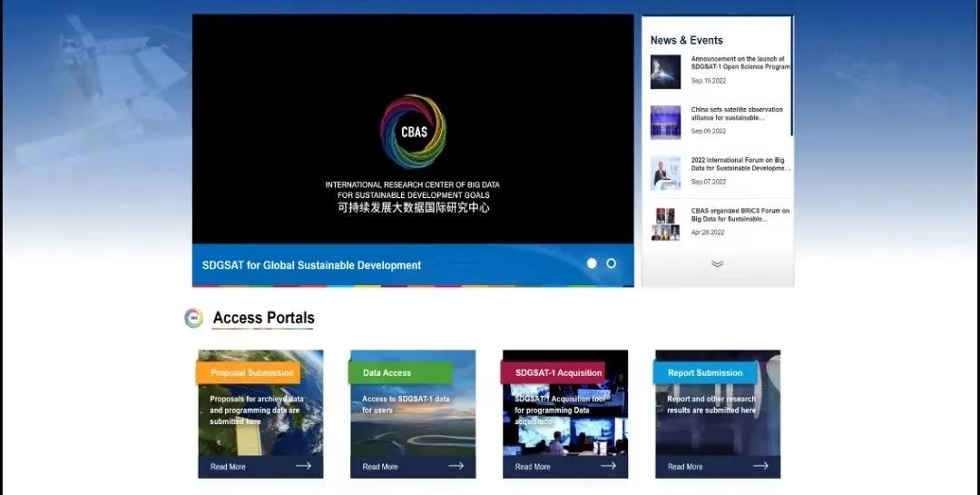Click 'Report and other research results' description
This screenshot has height=495, width=980.
pyautogui.click(x=711, y=404)
